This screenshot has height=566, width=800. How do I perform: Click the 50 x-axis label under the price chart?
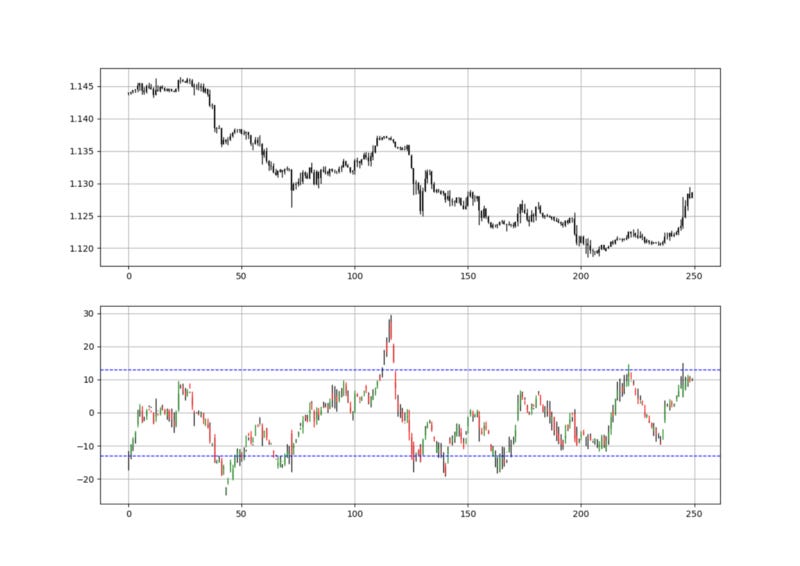pyautogui.click(x=241, y=276)
